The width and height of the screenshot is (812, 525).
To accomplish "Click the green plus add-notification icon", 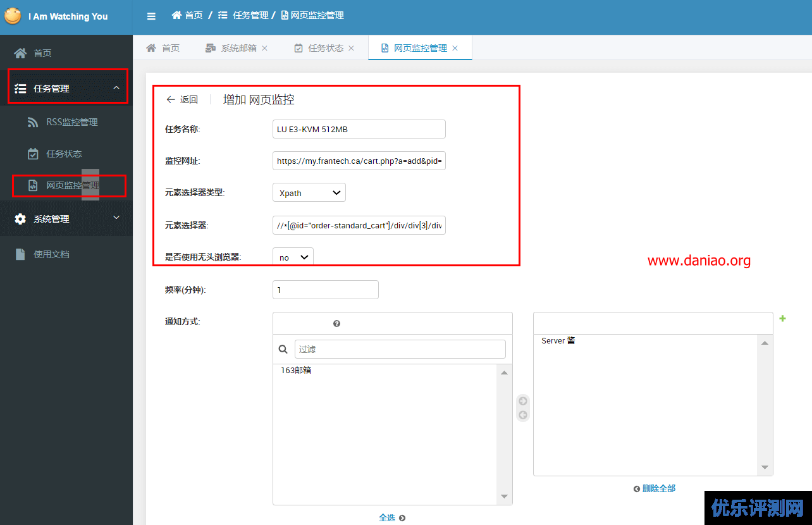I will point(782,318).
